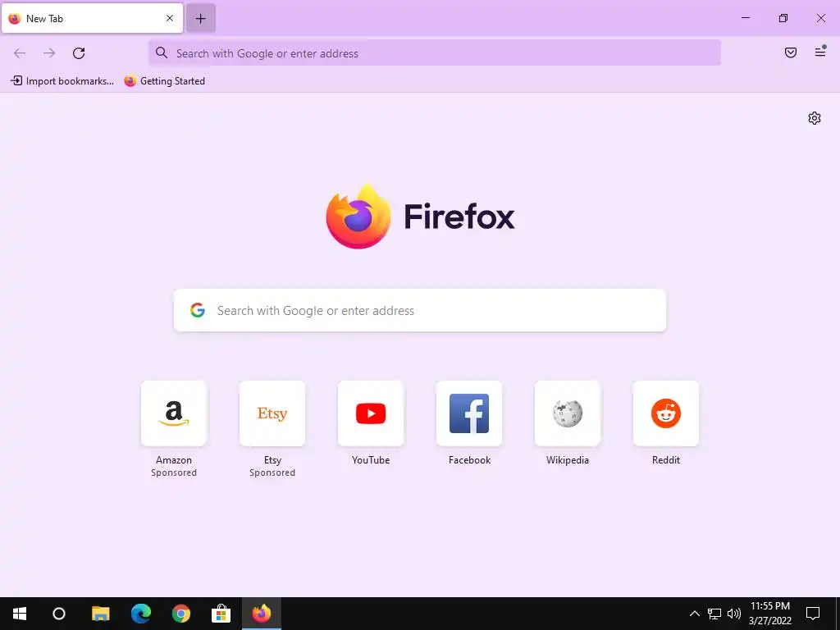840x630 pixels.
Task: Show hidden system tray icons
Action: [x=694, y=614]
